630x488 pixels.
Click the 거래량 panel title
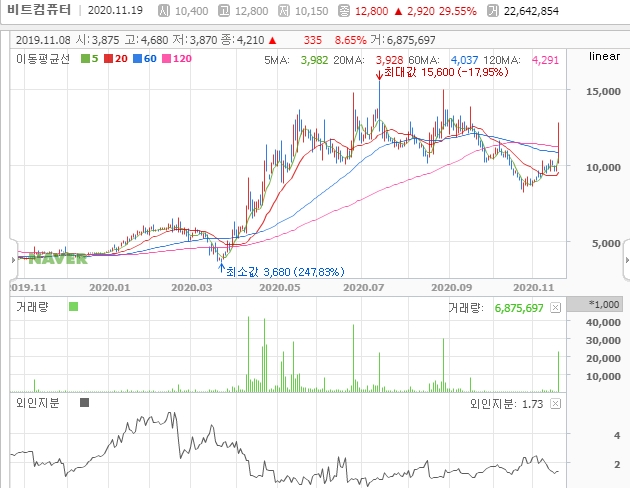32,307
